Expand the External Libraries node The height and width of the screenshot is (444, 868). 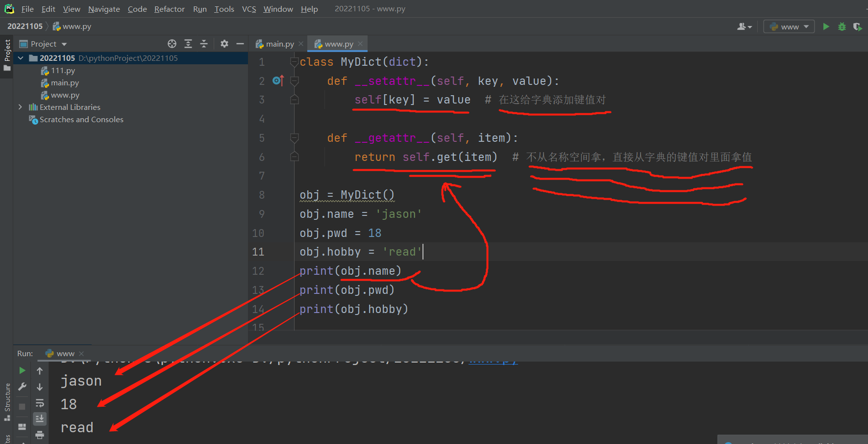pos(20,107)
